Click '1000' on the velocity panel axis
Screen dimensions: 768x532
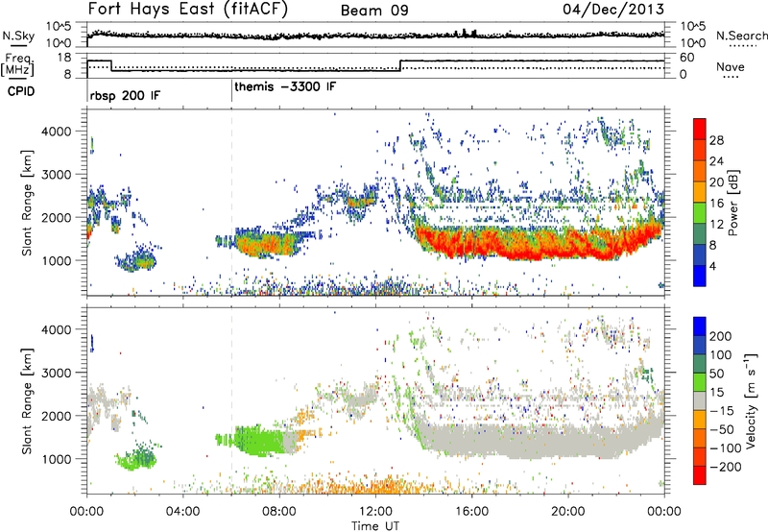(x=56, y=459)
